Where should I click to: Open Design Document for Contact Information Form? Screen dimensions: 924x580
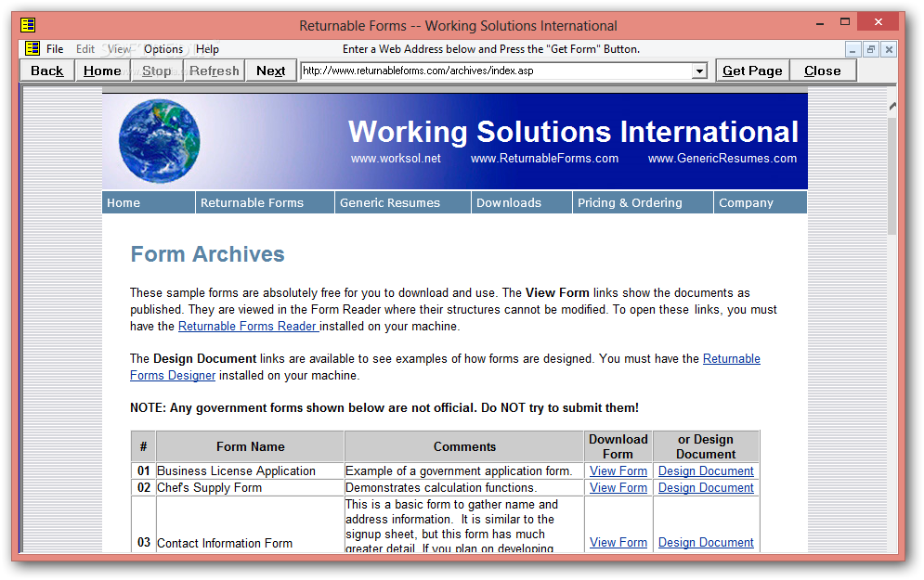point(706,542)
